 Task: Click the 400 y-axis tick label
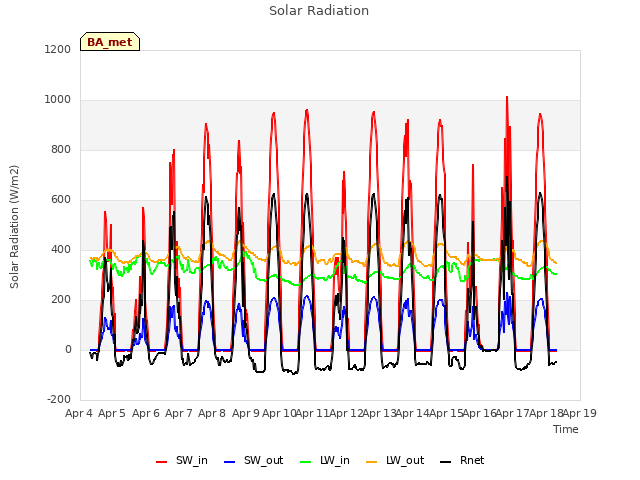pyautogui.click(x=61, y=250)
